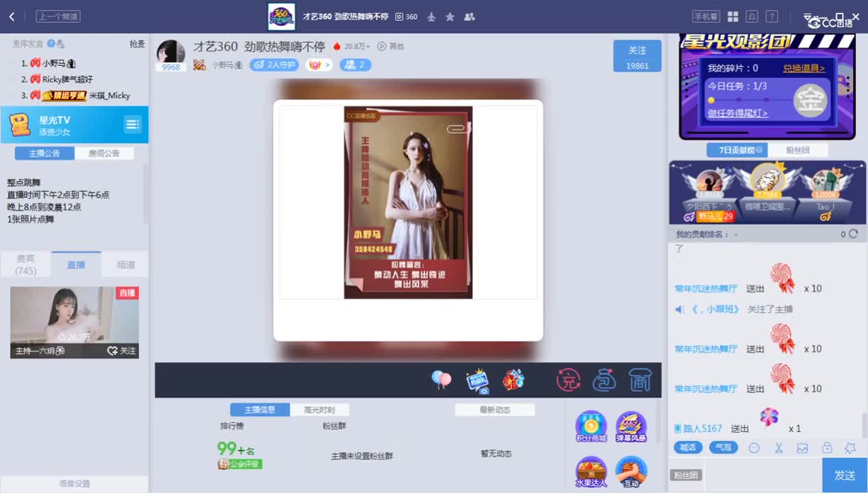The height and width of the screenshot is (493, 868).
Task: Switch to the 主播公告 tab
Action: pyautogui.click(x=44, y=153)
